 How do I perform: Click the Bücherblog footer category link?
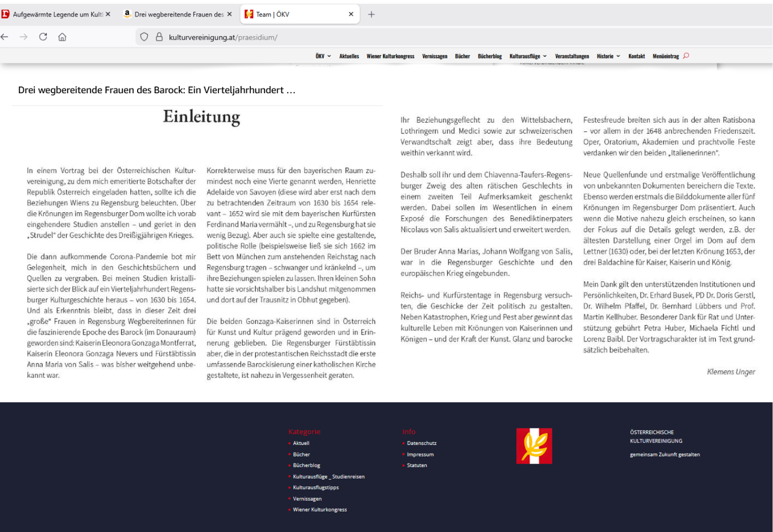tap(307, 466)
